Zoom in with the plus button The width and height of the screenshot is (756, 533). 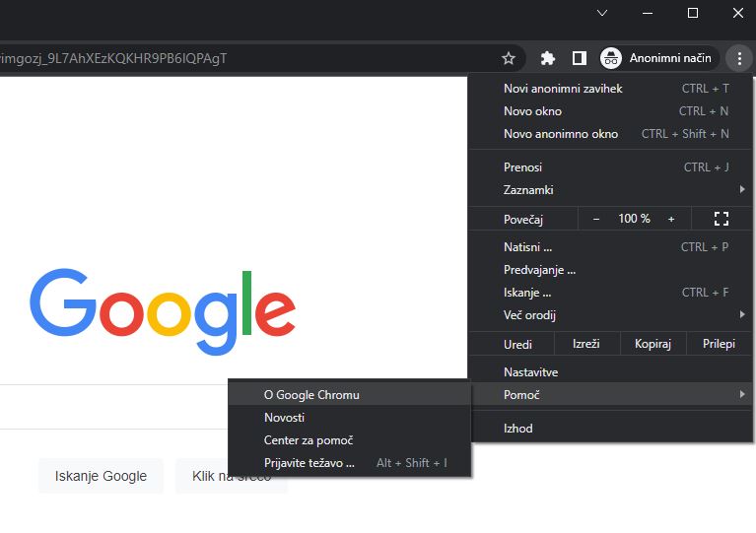coord(671,219)
